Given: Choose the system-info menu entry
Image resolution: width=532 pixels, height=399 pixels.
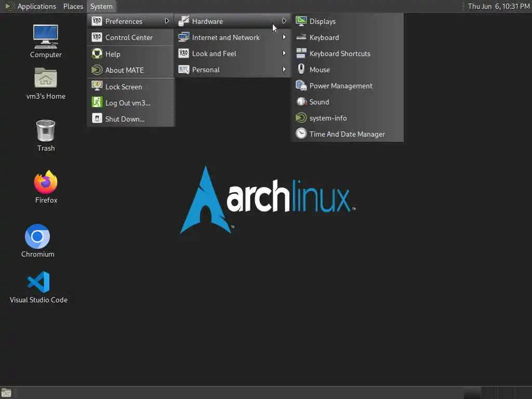Looking at the screenshot, I should click(x=348, y=118).
